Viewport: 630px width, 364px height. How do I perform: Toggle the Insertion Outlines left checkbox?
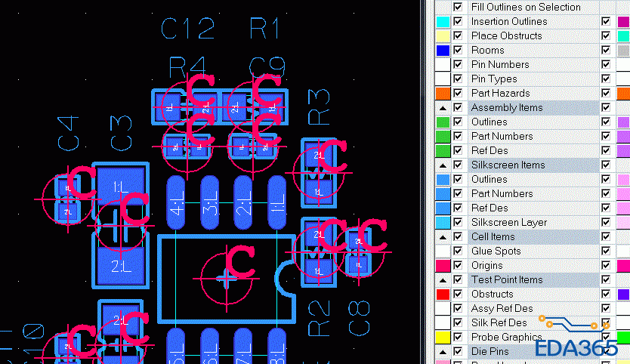pos(458,21)
